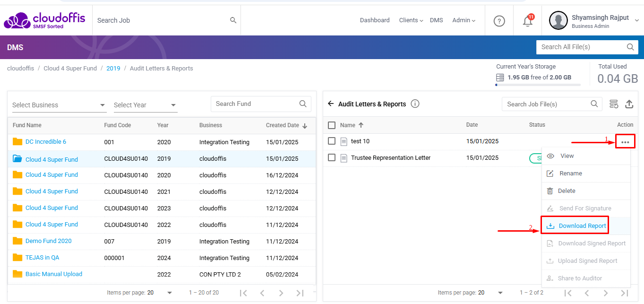This screenshot has height=304, width=644.
Task: Select Delete from action menu
Action: click(x=586, y=191)
